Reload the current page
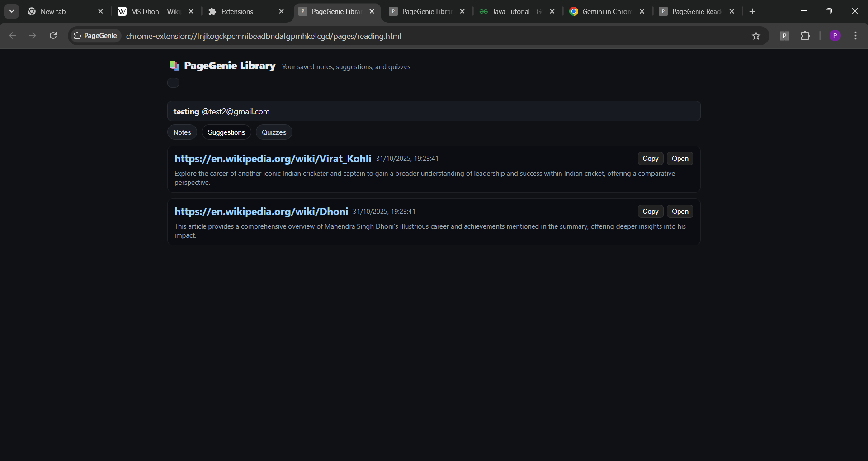This screenshot has height=461, width=868. tap(53, 36)
